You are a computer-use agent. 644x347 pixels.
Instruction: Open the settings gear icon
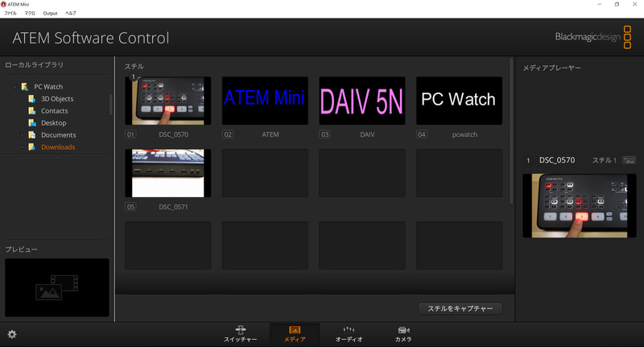click(x=12, y=334)
